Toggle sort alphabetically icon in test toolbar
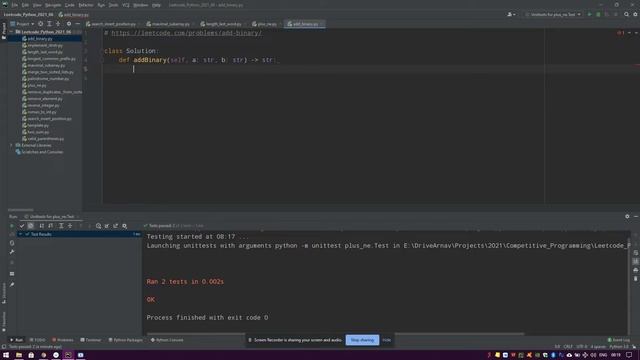640x360 pixels. click(42, 226)
